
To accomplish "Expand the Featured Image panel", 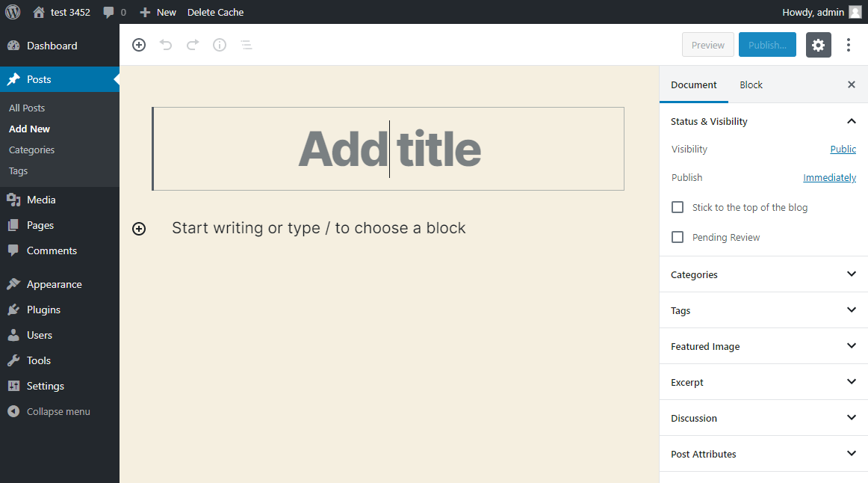I will [763, 346].
